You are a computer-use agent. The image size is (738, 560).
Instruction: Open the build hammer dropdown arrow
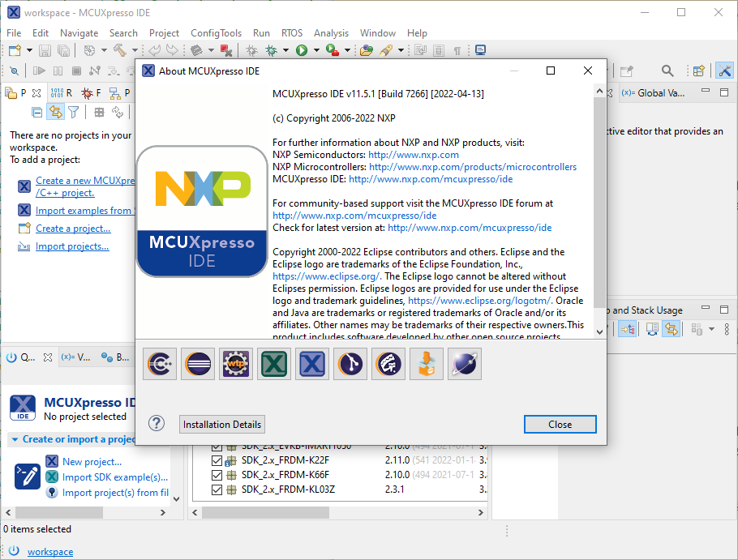click(134, 50)
